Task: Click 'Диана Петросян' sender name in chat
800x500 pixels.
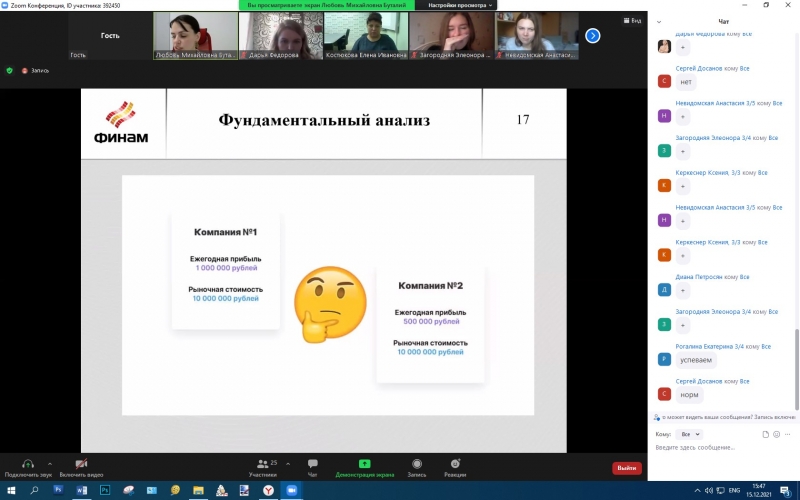Action: click(x=698, y=277)
